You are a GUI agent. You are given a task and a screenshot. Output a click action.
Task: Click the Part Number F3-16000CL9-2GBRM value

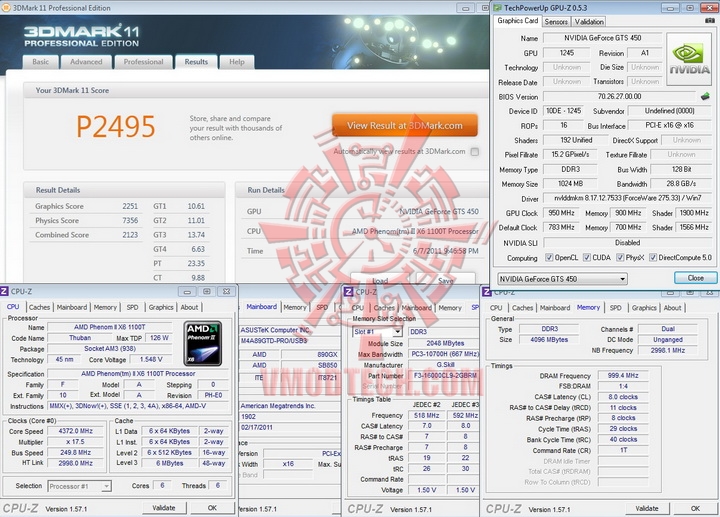[444, 376]
